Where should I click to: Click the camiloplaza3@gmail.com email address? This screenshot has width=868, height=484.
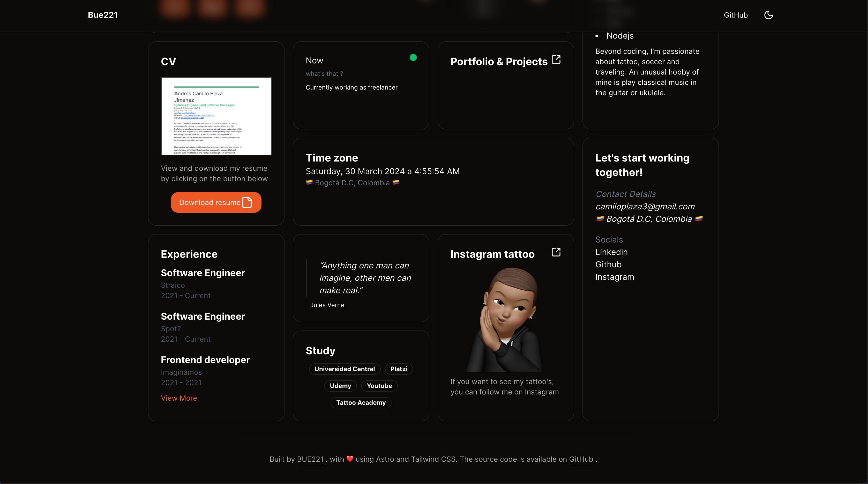point(645,207)
